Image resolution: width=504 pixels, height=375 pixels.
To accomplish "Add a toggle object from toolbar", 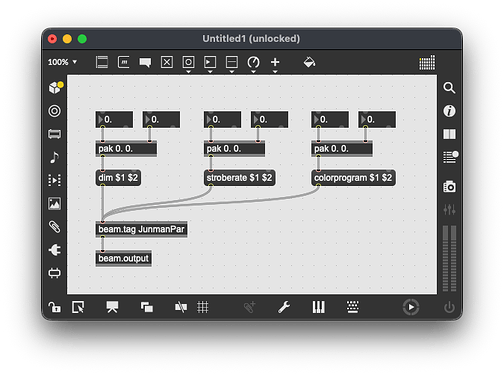I will click(x=167, y=62).
